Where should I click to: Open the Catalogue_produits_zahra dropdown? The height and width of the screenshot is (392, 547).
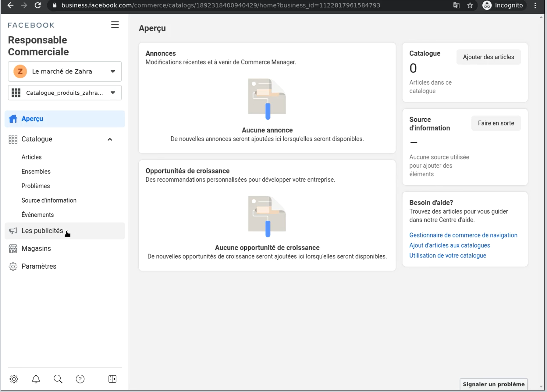point(65,93)
